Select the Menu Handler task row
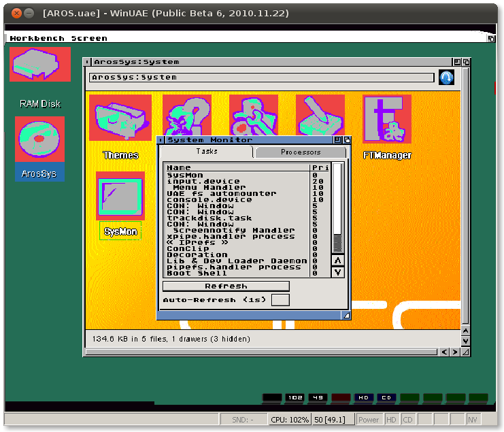This screenshot has width=504, height=432. pyautogui.click(x=247, y=187)
